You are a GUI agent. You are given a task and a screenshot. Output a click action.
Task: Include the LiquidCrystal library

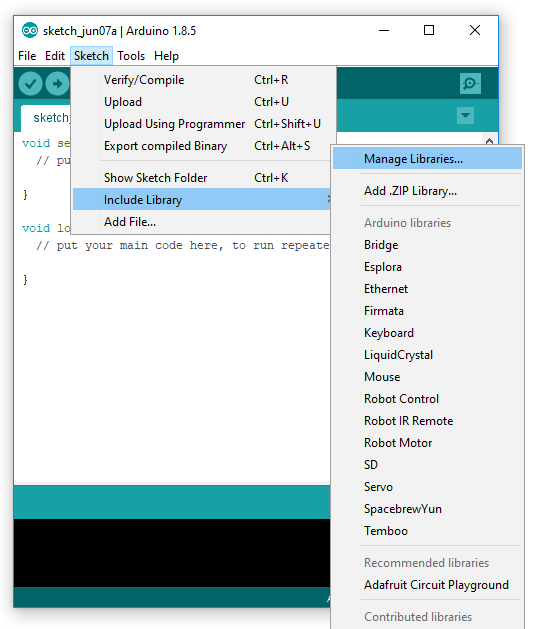[x=428, y=355]
